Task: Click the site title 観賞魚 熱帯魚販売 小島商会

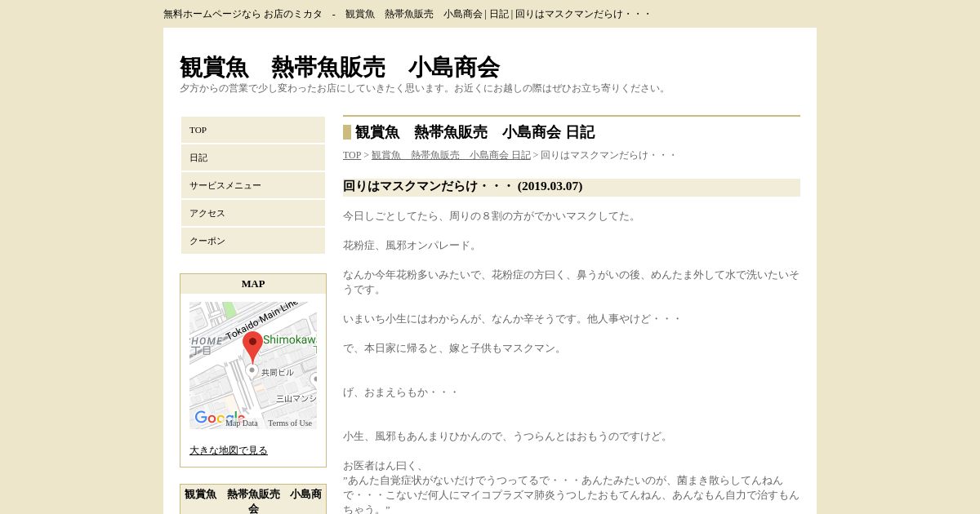Action: pos(340,67)
